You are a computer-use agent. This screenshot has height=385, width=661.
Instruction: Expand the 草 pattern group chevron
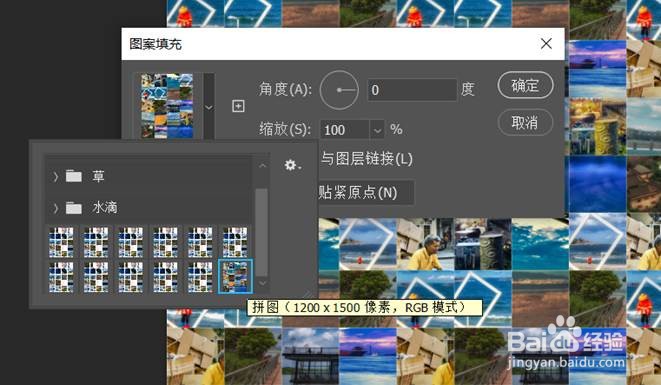pos(56,176)
